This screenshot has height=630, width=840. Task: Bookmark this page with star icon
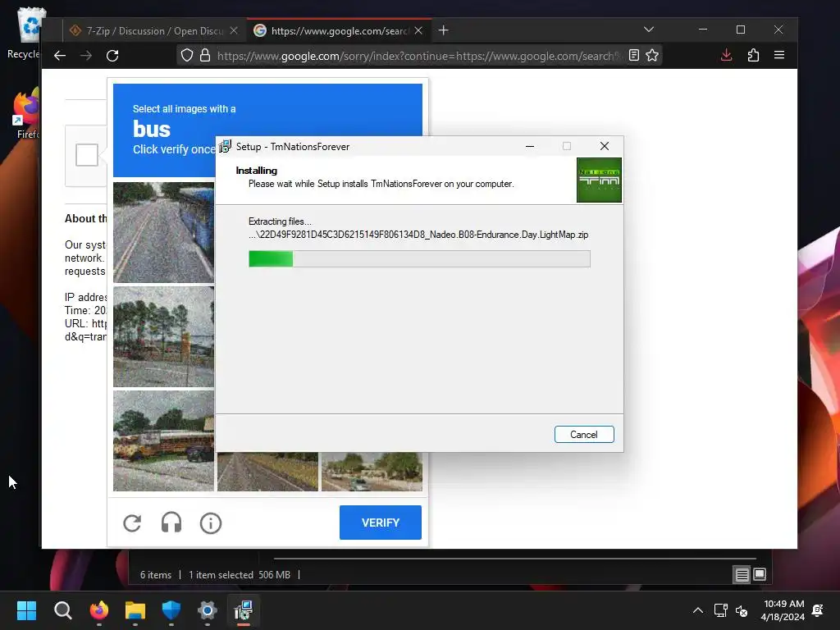coord(652,55)
